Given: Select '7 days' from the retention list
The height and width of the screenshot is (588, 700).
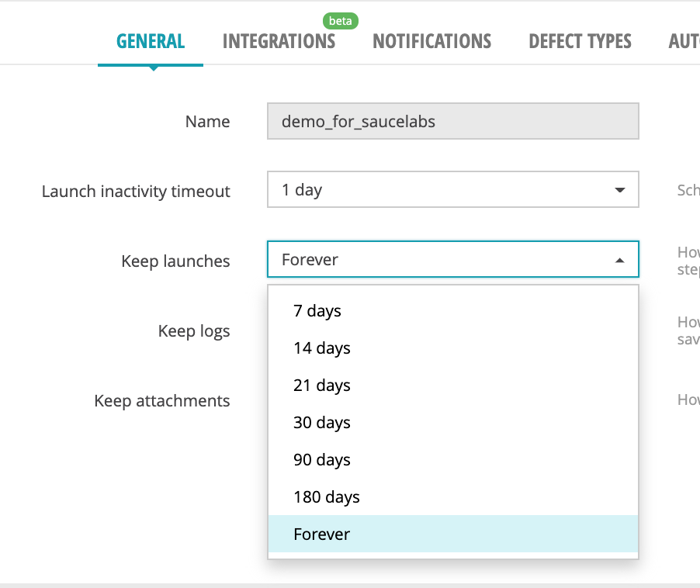Looking at the screenshot, I should (317, 310).
